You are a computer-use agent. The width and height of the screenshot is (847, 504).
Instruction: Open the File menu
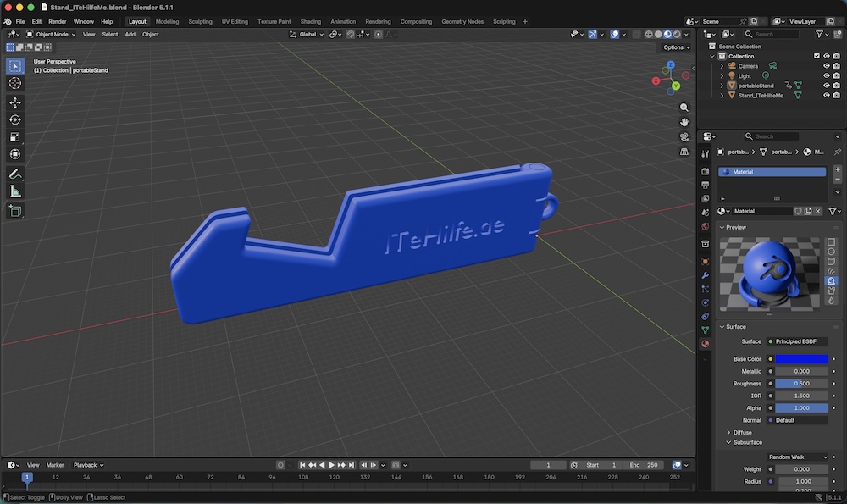click(20, 22)
